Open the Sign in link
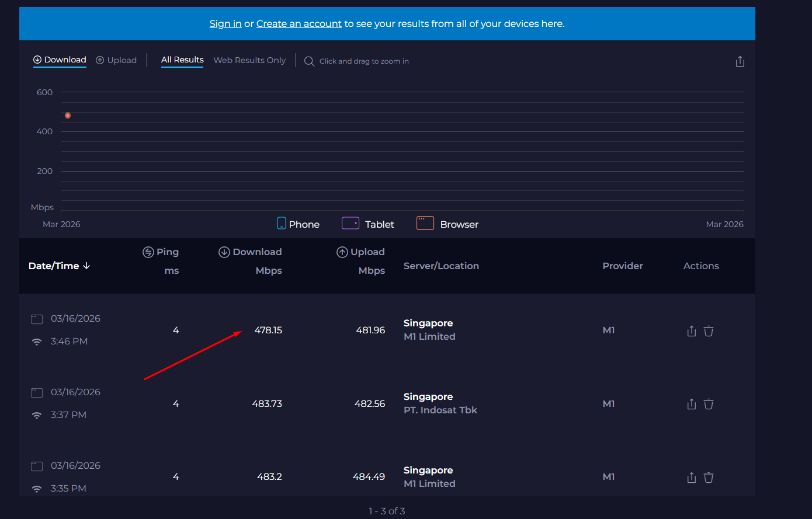This screenshot has height=519, width=812. [x=225, y=24]
